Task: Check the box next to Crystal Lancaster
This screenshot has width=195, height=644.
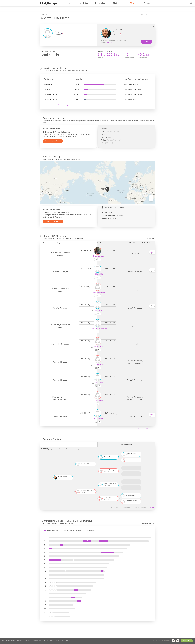Action: pyautogui.click(x=91, y=256)
